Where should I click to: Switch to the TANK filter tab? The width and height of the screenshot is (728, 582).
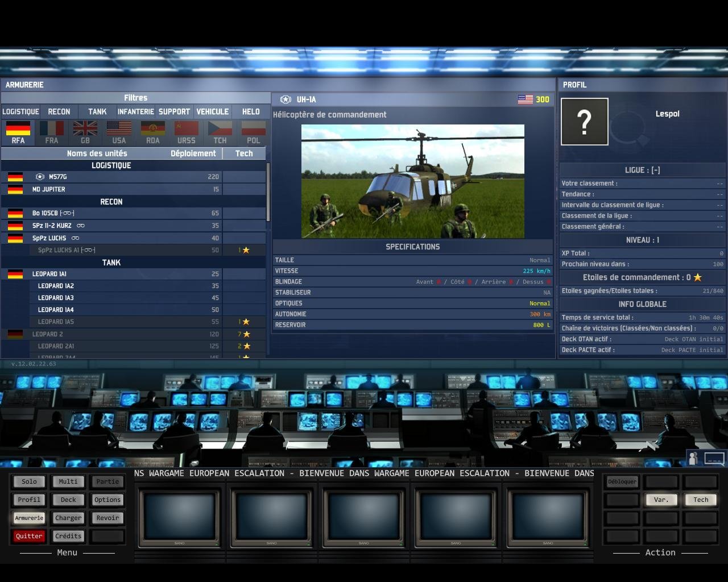click(97, 112)
